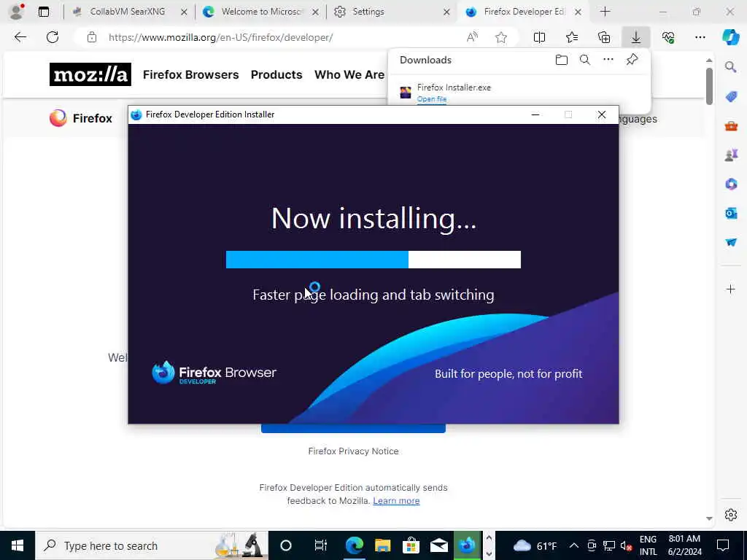Open more options in Downloads panel
The width and height of the screenshot is (747, 560).
click(608, 60)
